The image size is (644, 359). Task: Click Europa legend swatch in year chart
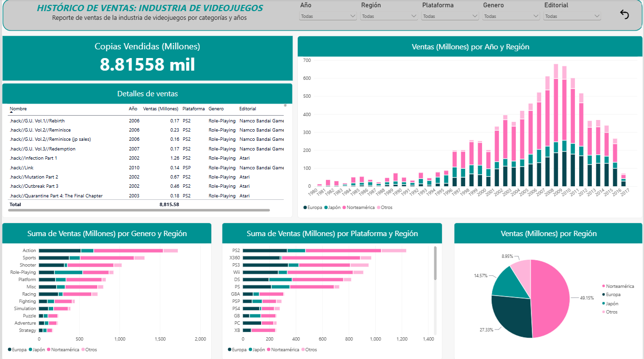[305, 208]
